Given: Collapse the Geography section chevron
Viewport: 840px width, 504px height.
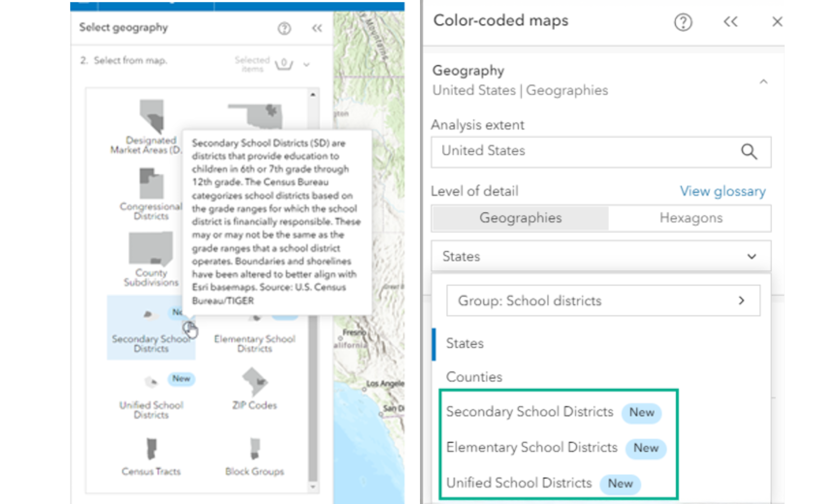Looking at the screenshot, I should (763, 82).
